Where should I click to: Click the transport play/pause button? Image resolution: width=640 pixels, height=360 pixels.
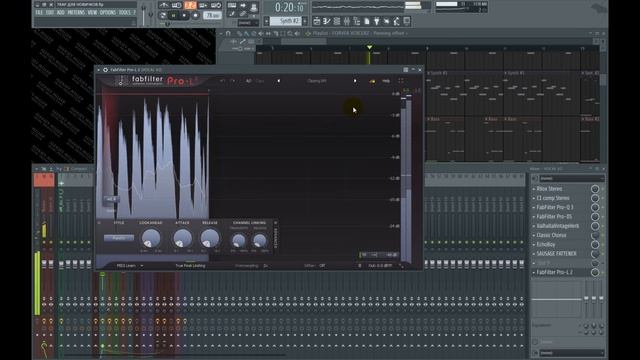173,16
